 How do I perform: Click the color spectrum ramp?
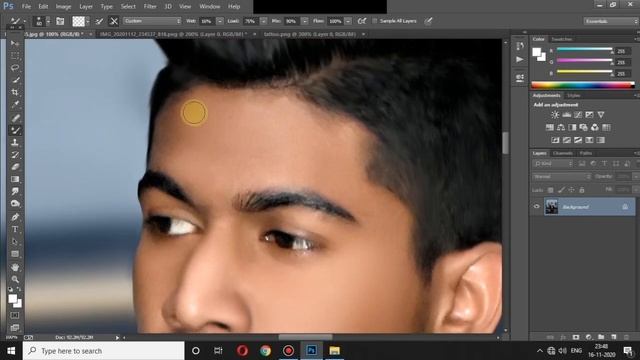(x=583, y=85)
